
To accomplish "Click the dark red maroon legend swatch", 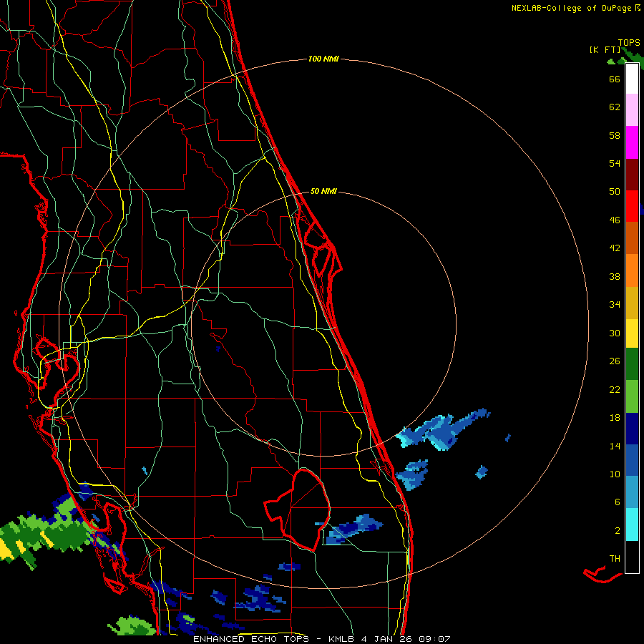I will (632, 175).
